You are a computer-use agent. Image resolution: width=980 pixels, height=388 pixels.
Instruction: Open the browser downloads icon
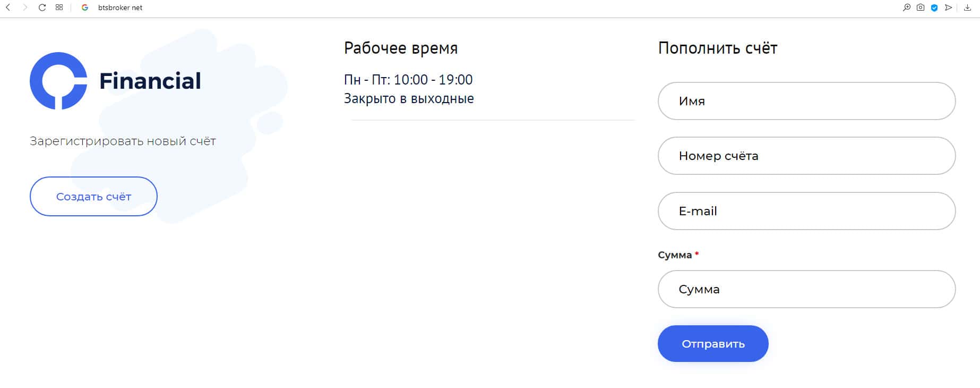(967, 7)
